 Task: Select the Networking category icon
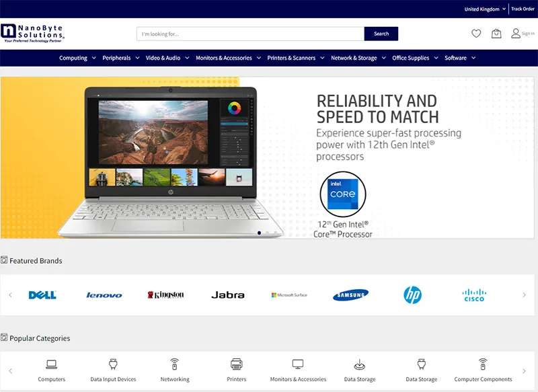coord(175,364)
